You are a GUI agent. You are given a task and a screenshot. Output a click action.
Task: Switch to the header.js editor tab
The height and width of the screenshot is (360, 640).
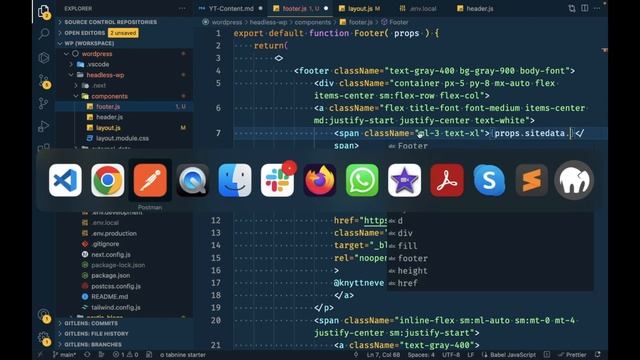[x=476, y=8]
